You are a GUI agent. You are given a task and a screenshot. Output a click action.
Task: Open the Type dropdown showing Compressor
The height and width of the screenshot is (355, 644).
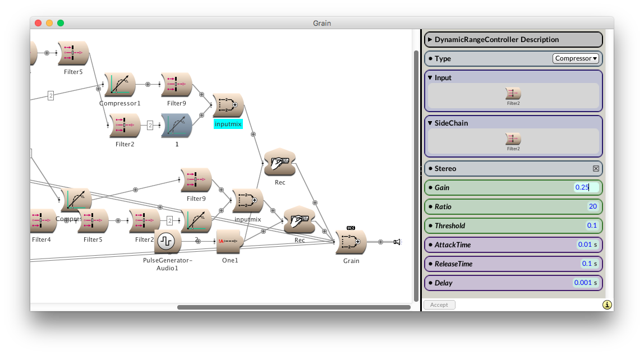(576, 58)
